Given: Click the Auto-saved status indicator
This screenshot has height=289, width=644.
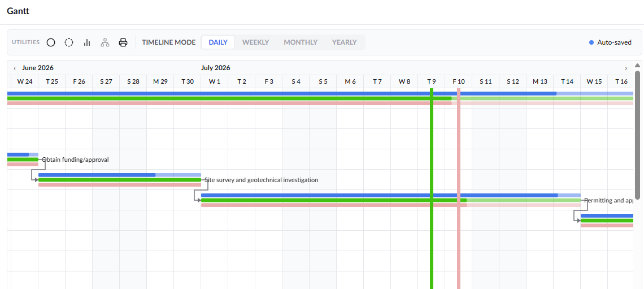Looking at the screenshot, I should [x=610, y=42].
